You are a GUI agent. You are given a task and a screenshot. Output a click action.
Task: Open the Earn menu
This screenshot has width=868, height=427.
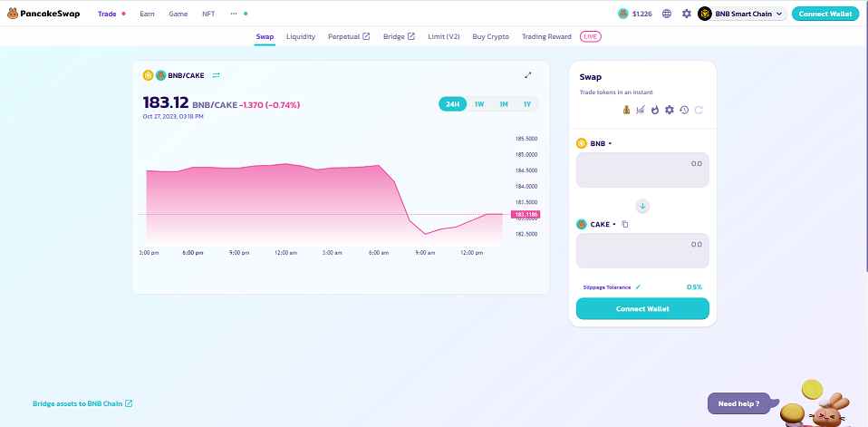[x=147, y=14]
